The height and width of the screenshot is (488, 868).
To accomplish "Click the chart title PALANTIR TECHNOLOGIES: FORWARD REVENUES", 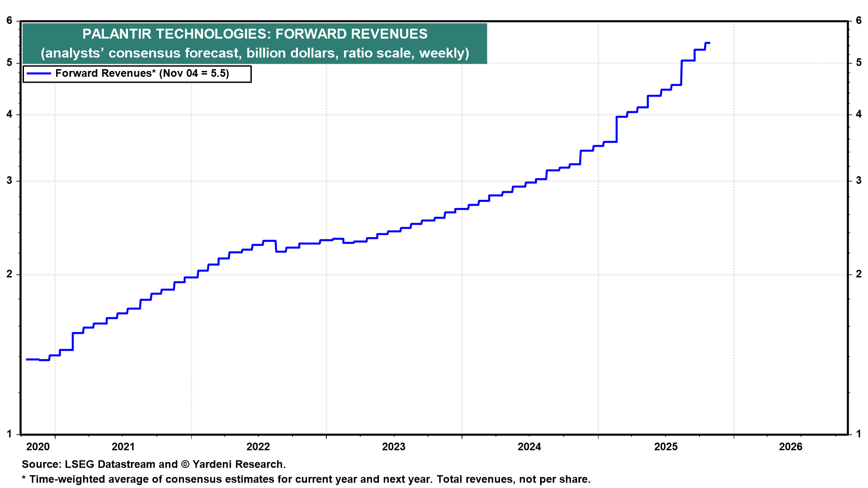I will [x=255, y=34].
